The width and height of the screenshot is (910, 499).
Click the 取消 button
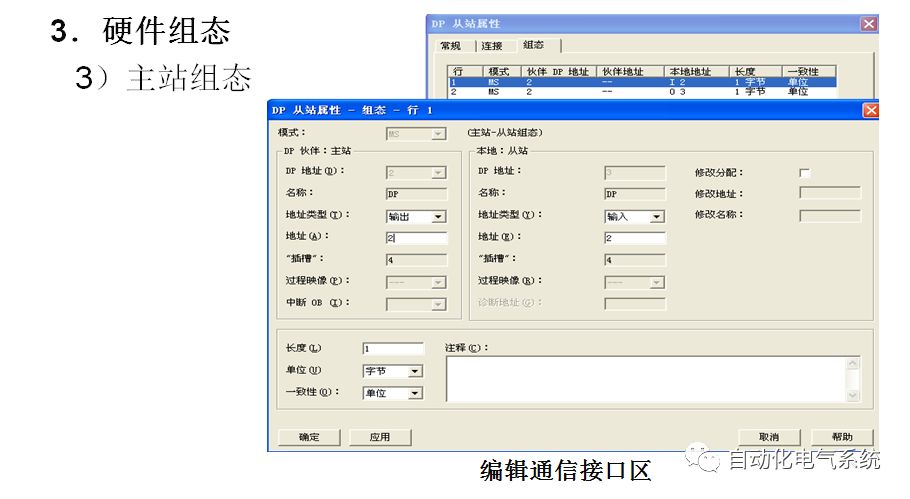(769, 437)
